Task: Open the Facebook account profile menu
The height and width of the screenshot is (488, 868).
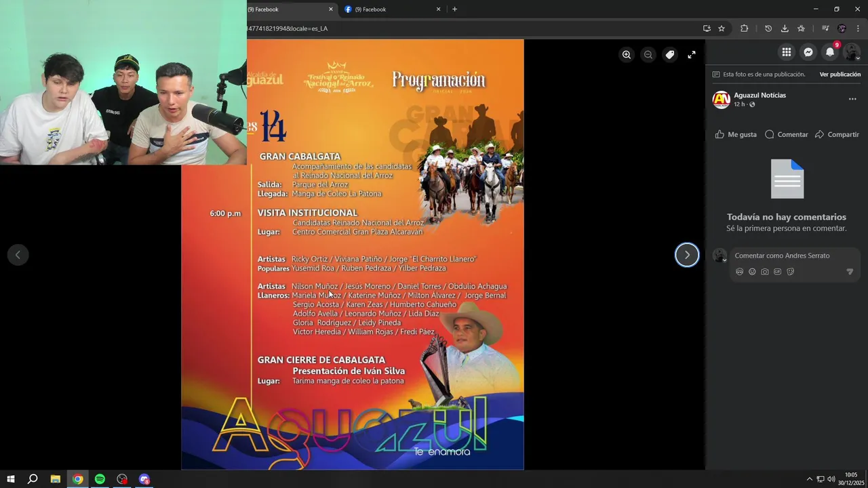Action: tap(852, 52)
